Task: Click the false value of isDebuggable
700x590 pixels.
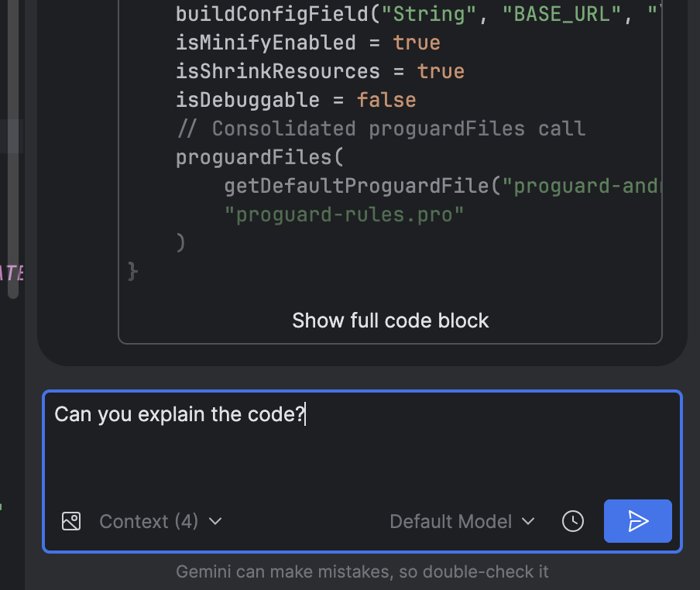Action: pos(386,100)
